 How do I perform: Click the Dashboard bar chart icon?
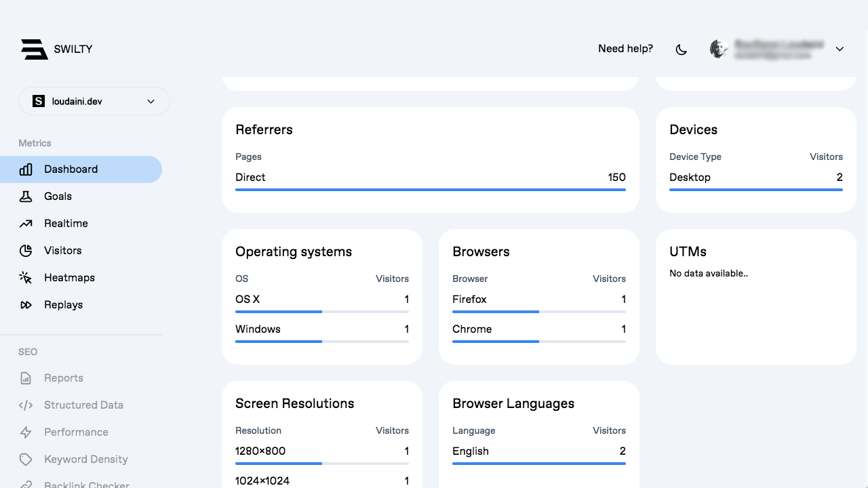(x=26, y=169)
